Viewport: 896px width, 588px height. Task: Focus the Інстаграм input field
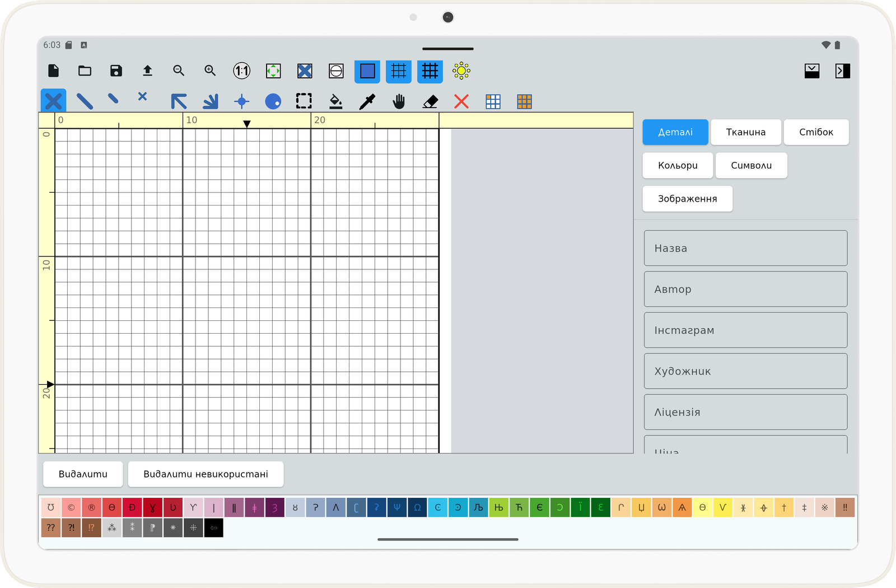coord(746,330)
